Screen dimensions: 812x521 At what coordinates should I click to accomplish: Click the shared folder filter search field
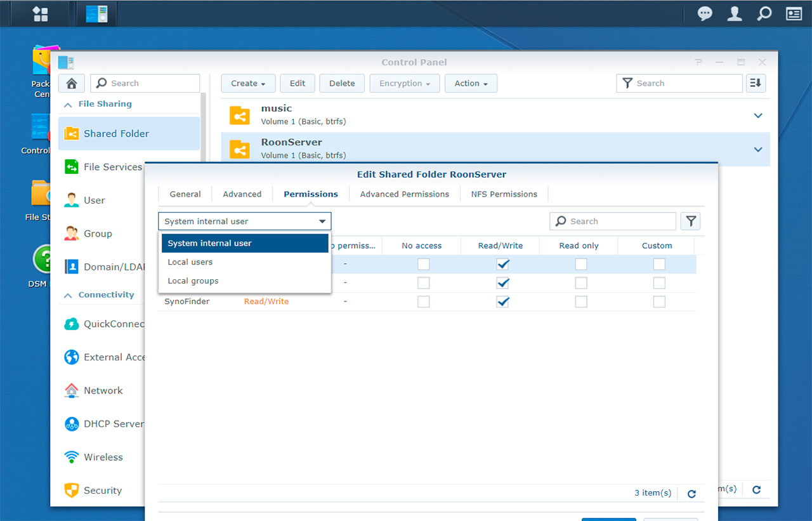[x=679, y=83]
